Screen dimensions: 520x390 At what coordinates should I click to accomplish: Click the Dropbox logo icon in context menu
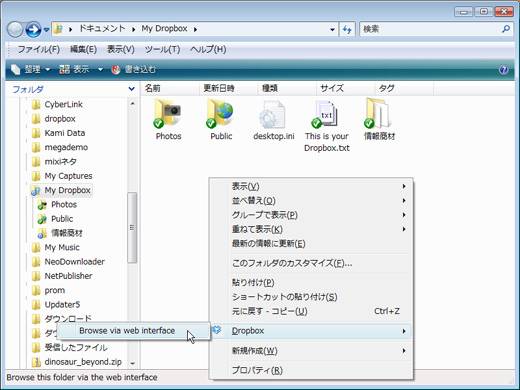(217, 330)
